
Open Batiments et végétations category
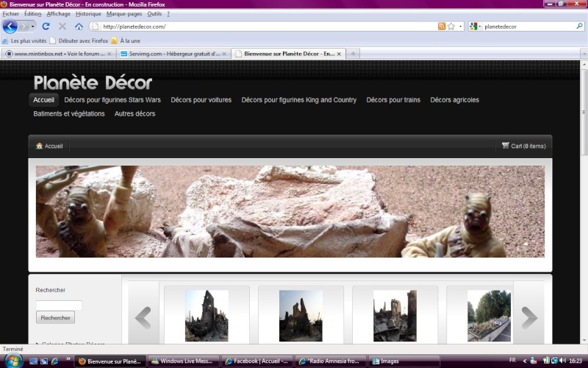[69, 114]
